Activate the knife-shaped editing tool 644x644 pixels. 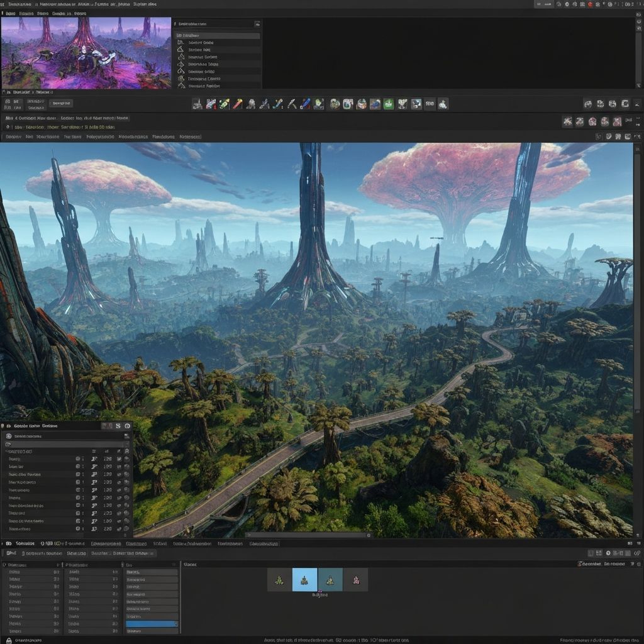pos(291,104)
